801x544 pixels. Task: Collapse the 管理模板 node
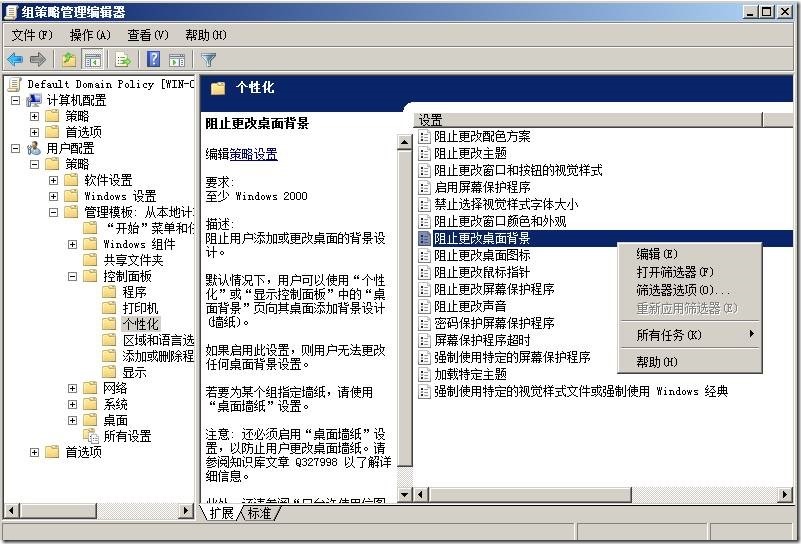[x=54, y=212]
